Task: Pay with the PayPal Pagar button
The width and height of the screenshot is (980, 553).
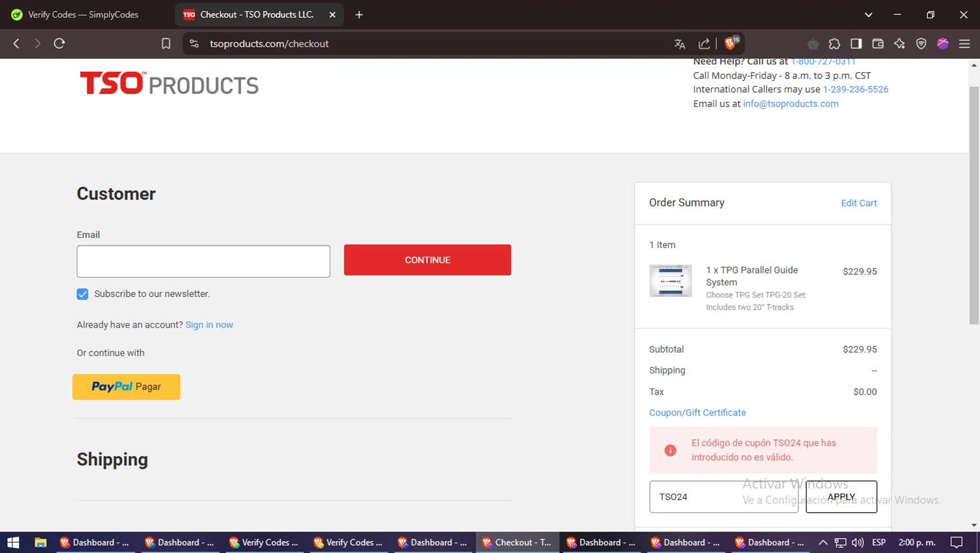Action: [126, 387]
